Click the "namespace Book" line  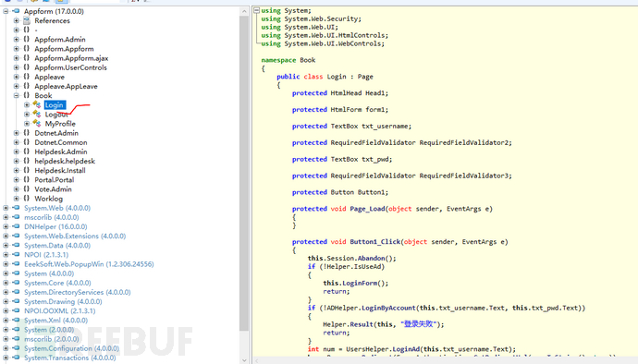(288, 60)
